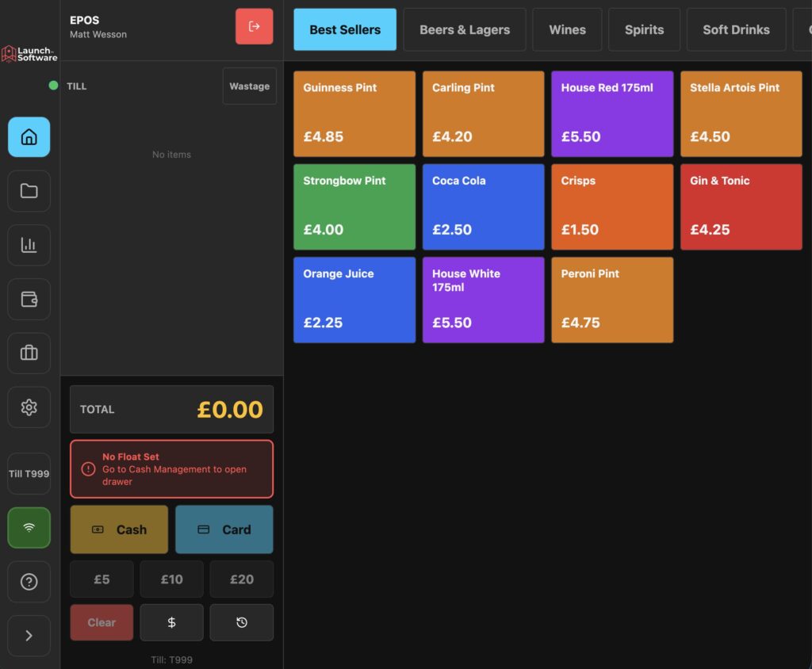Open the Soft Drinks category tab
Screen dimensions: 812x669
click(736, 29)
